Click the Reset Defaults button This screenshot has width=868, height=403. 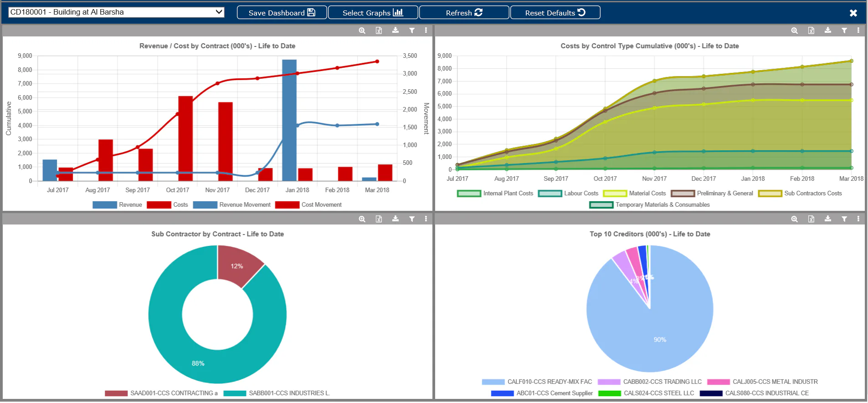555,13
